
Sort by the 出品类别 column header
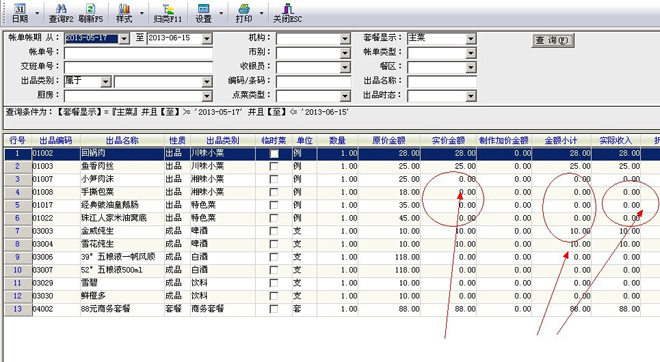223,140
